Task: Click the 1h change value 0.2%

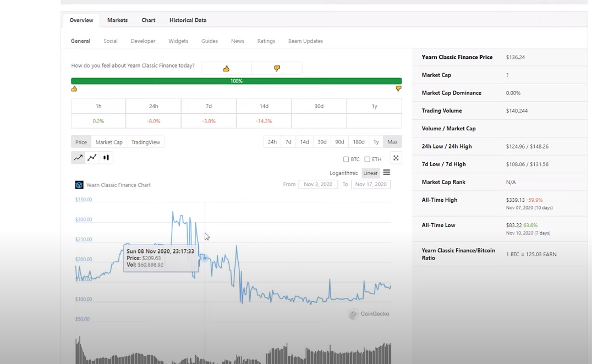Action: click(x=98, y=121)
